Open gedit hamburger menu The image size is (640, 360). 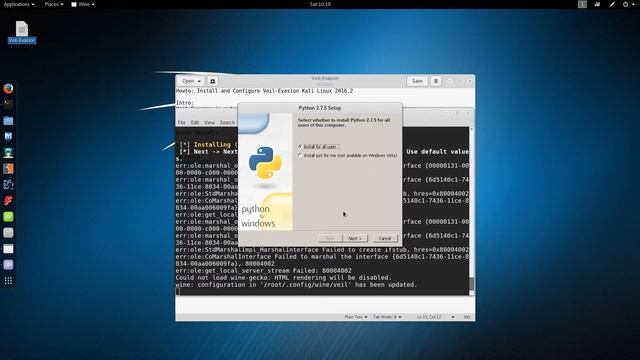436,81
